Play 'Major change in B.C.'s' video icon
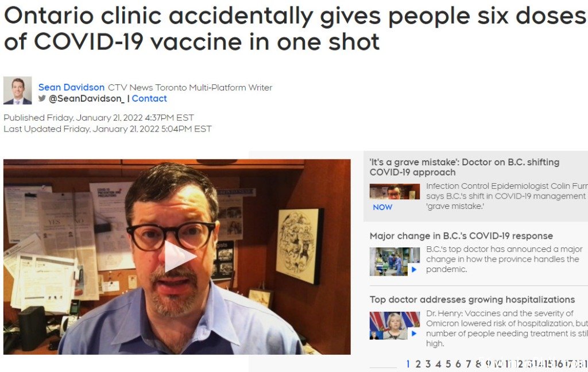Image resolution: width=588 pixels, height=372 pixels. coord(414,269)
